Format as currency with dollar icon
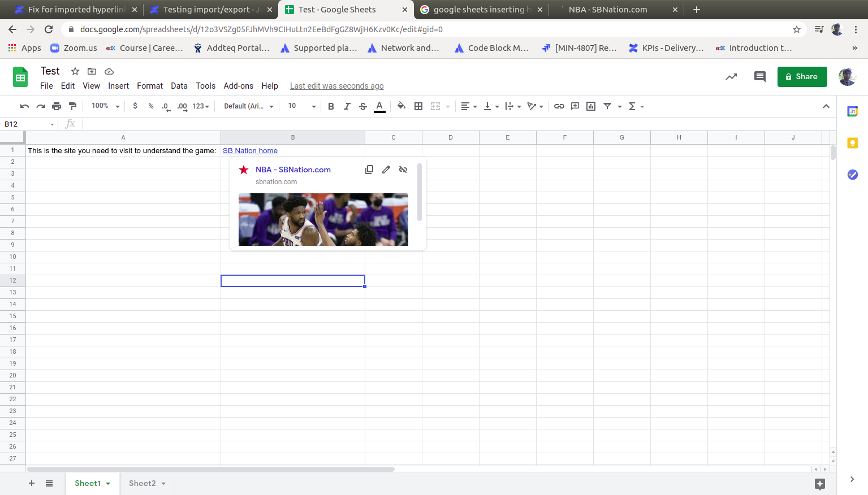 (x=135, y=106)
